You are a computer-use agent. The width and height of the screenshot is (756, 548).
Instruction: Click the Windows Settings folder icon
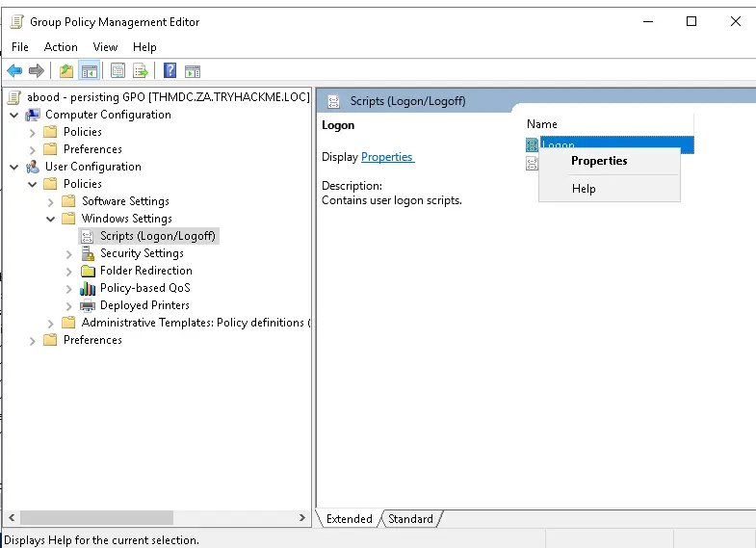pos(69,219)
